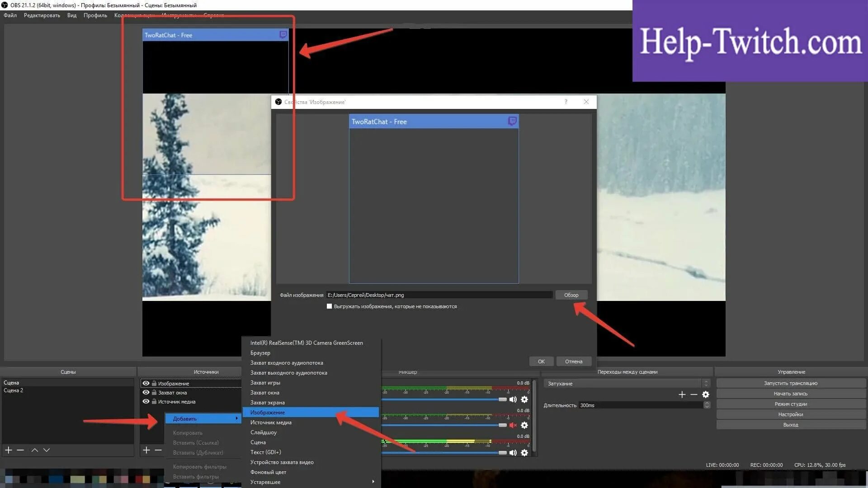Open third mixer channel gear settings
Image resolution: width=868 pixels, height=488 pixels.
(x=524, y=452)
